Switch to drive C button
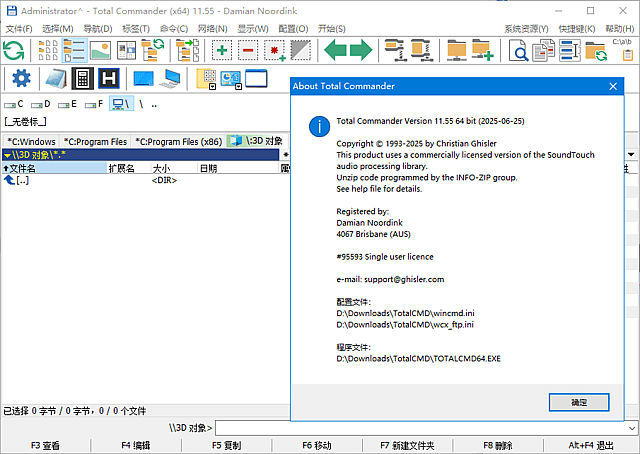 click(14, 104)
